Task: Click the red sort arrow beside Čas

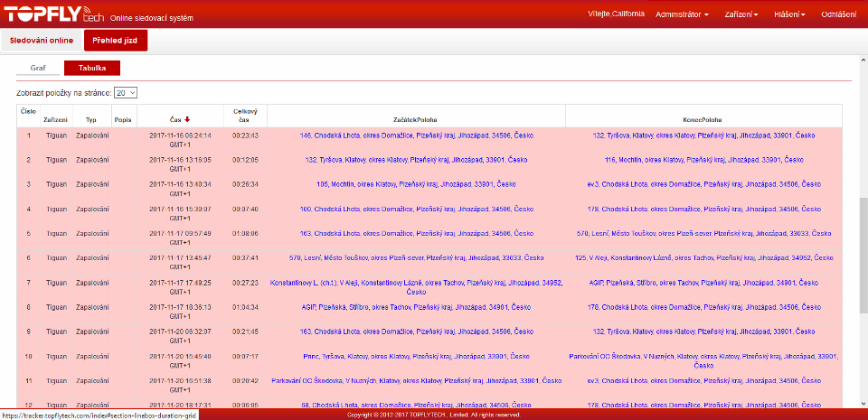Action: click(x=187, y=119)
